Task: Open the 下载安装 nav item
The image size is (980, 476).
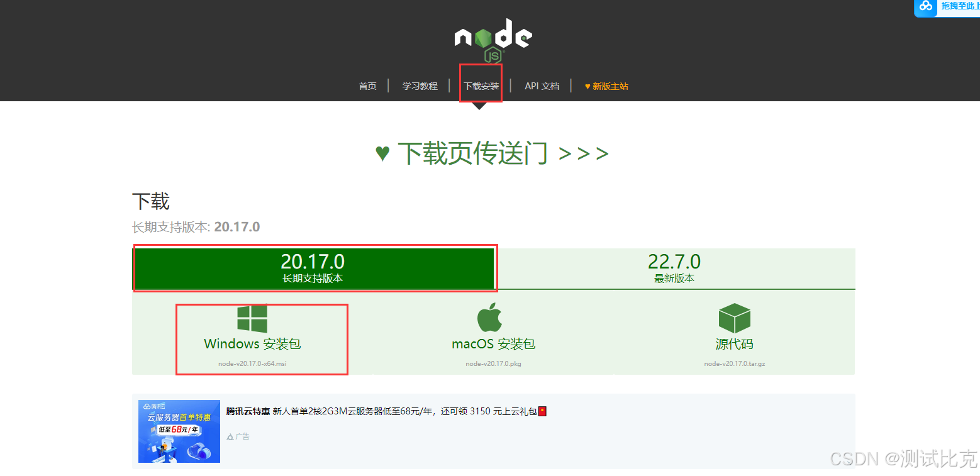Action: click(481, 86)
